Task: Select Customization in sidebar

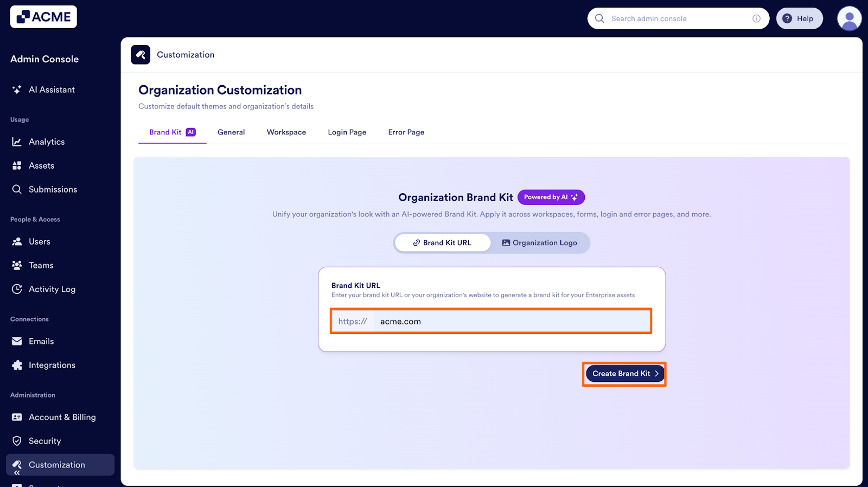Action: pos(60,465)
